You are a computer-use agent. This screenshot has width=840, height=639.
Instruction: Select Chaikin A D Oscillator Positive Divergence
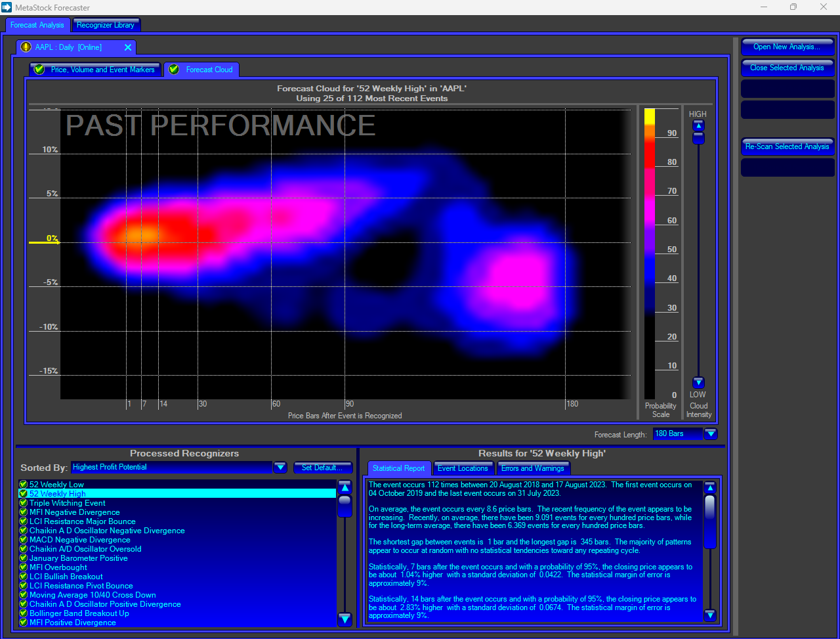(x=177, y=604)
